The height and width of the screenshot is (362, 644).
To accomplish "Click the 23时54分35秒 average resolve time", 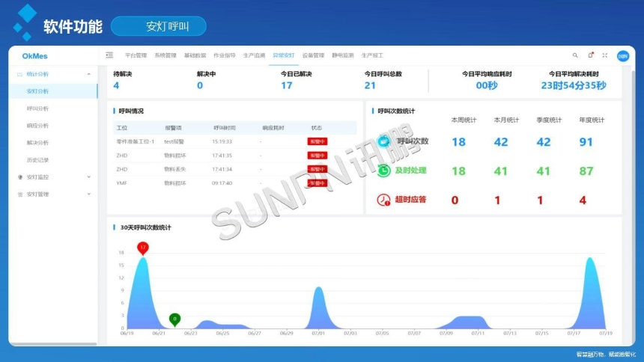I will click(574, 85).
